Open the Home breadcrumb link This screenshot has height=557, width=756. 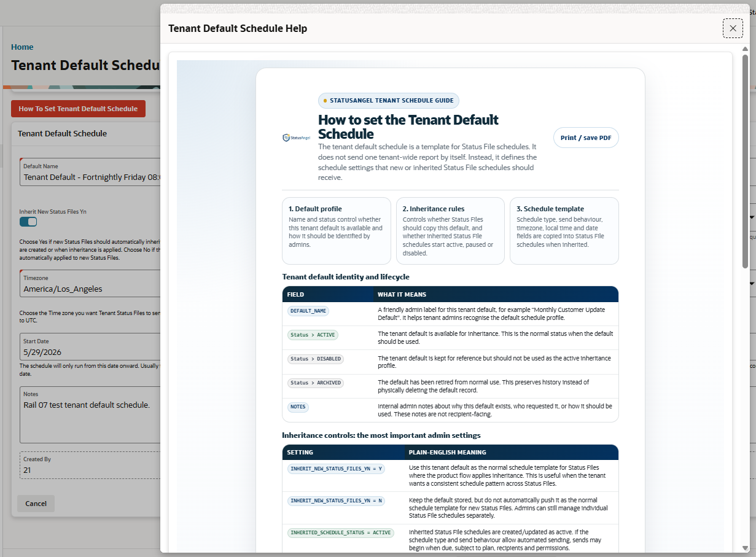click(x=22, y=47)
